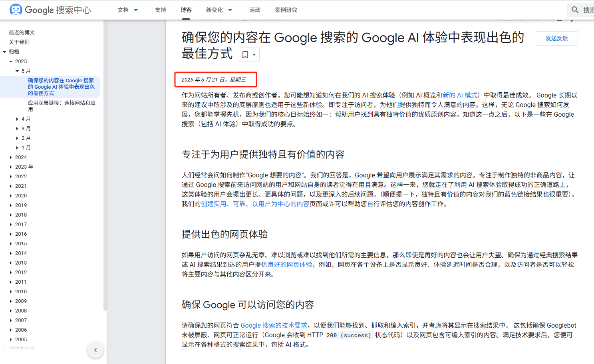Collapse the 归档 tree section

[x=4, y=52]
